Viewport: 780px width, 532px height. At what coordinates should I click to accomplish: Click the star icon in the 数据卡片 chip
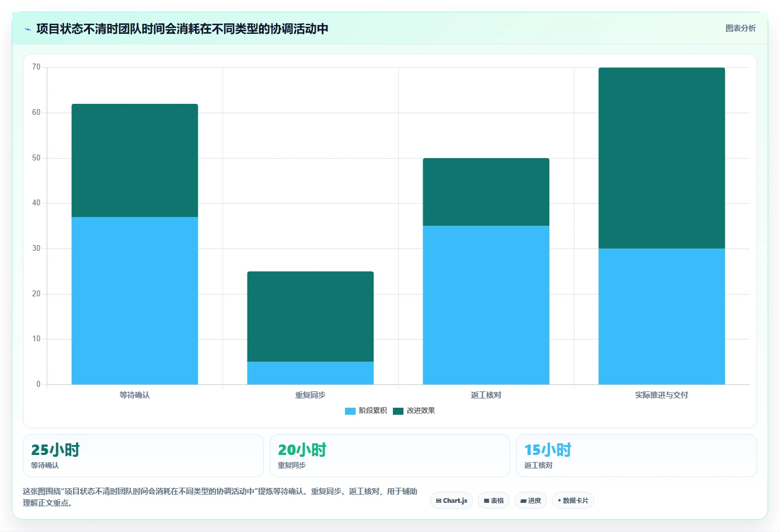point(559,501)
